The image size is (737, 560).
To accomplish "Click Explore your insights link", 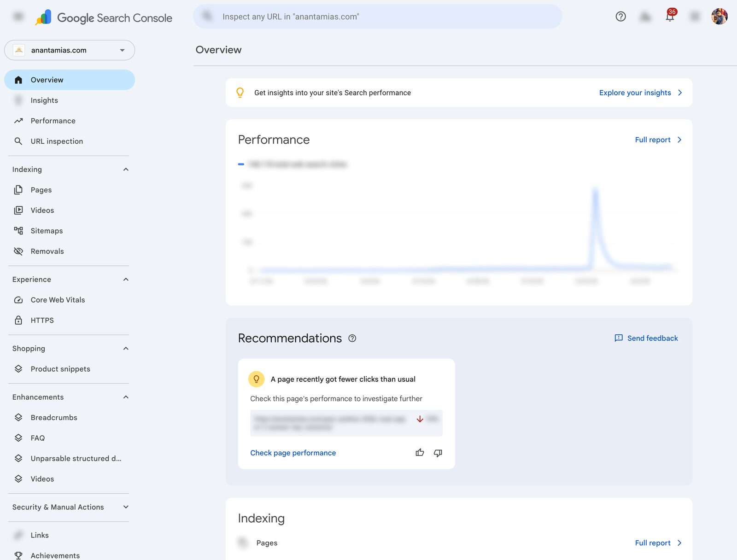I will coord(635,93).
